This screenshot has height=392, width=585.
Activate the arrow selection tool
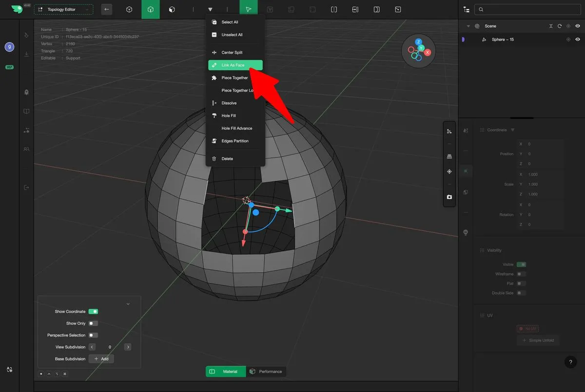coord(249,9)
